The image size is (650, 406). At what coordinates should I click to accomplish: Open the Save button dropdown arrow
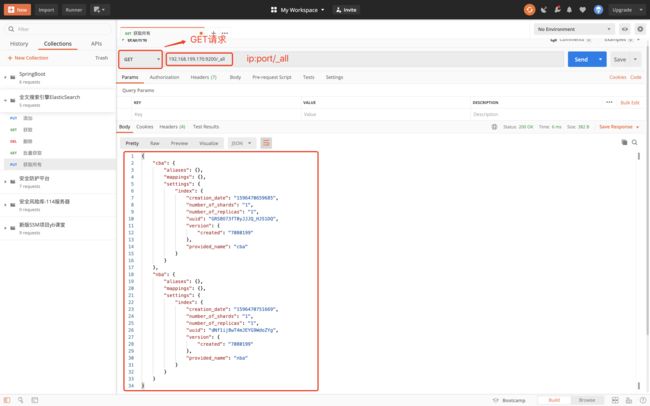pyautogui.click(x=635, y=59)
